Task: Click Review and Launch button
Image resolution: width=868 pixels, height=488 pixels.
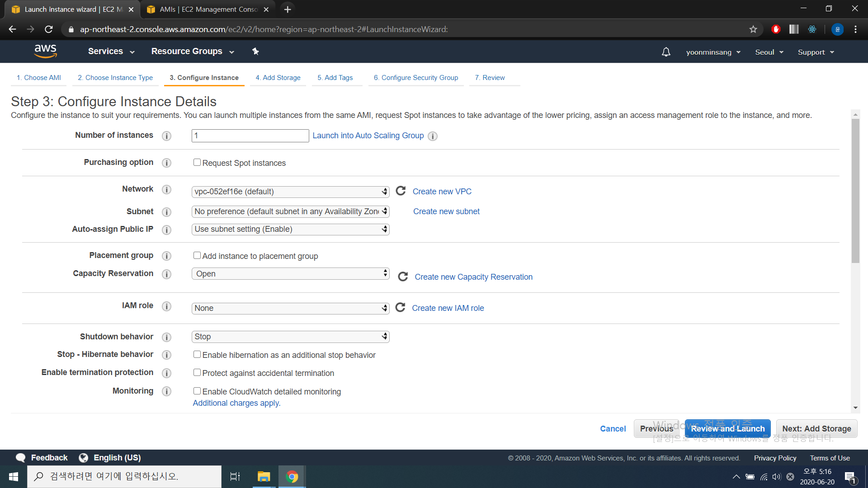Action: click(727, 428)
